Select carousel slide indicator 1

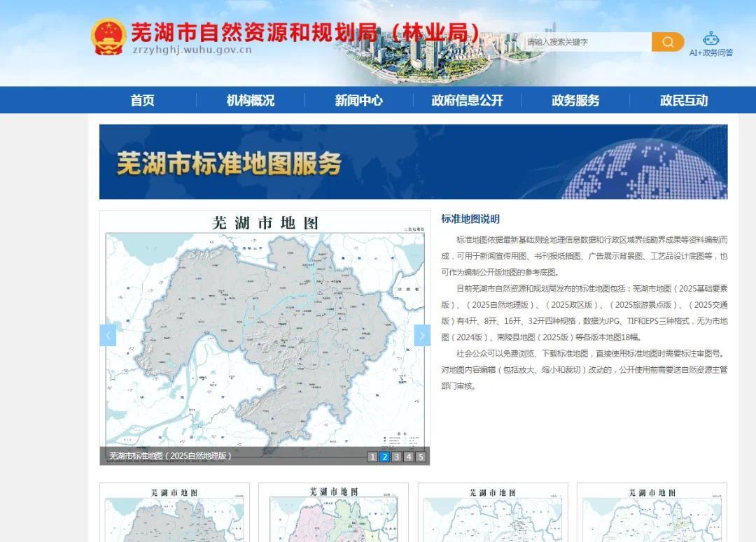click(x=372, y=457)
